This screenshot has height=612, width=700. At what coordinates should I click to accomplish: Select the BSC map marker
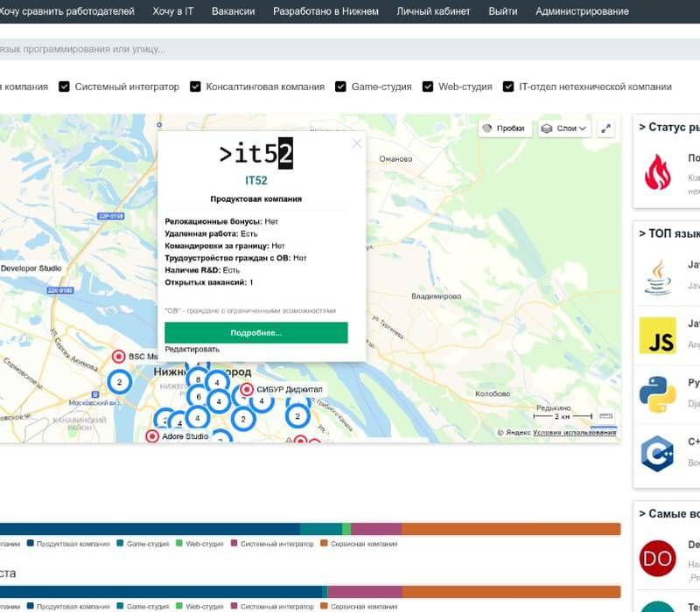point(118,357)
